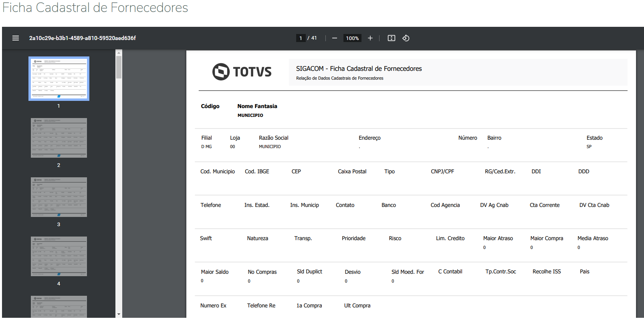Click the zoom out minus icon
This screenshot has height=323, width=644.
point(335,38)
